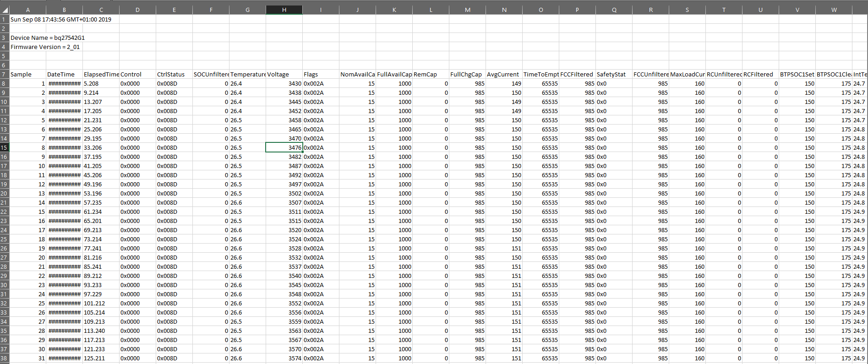Select the timestamp cell 'Sun Sep 08 17:43:56 GMT+01:00 2019'
The height and width of the screenshot is (364, 868).
61,19
